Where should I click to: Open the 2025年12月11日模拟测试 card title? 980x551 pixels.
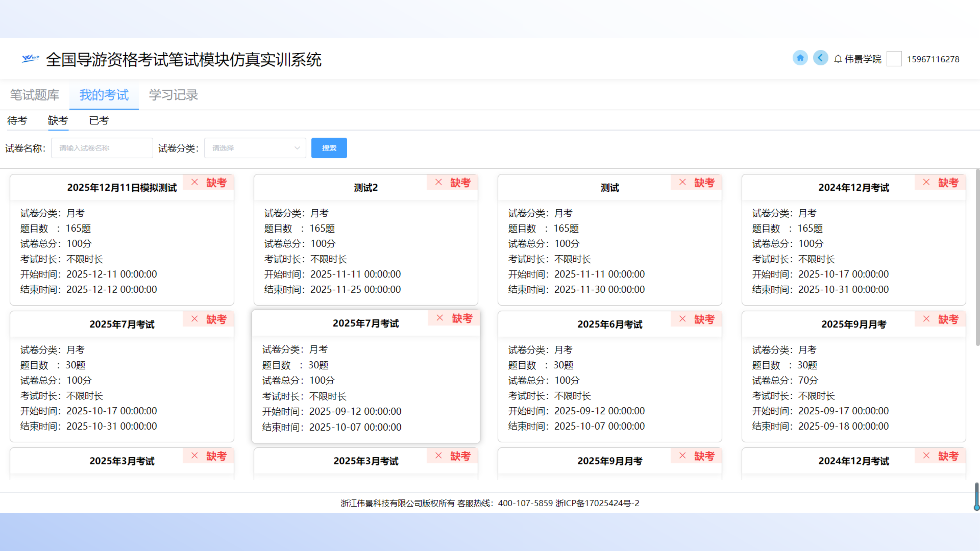122,187
